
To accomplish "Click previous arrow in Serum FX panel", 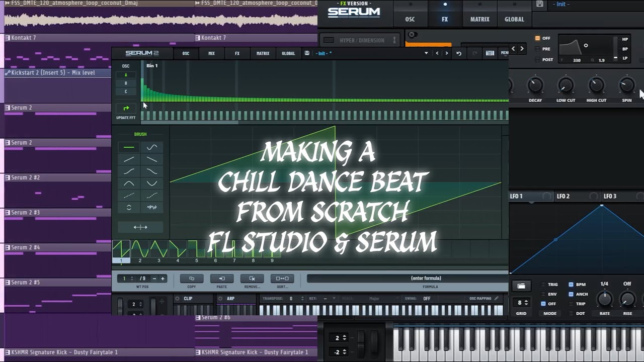I will click(513, 49).
